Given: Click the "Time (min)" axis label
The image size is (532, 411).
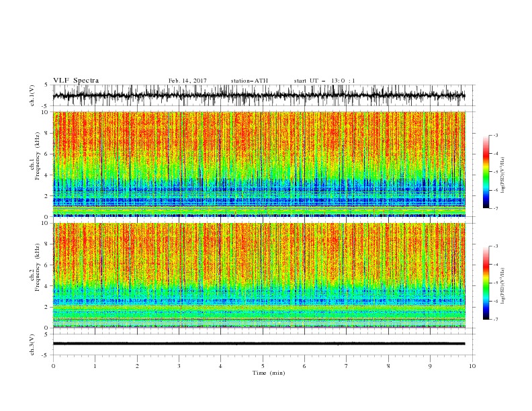Looking at the screenshot, I should (x=269, y=373).
